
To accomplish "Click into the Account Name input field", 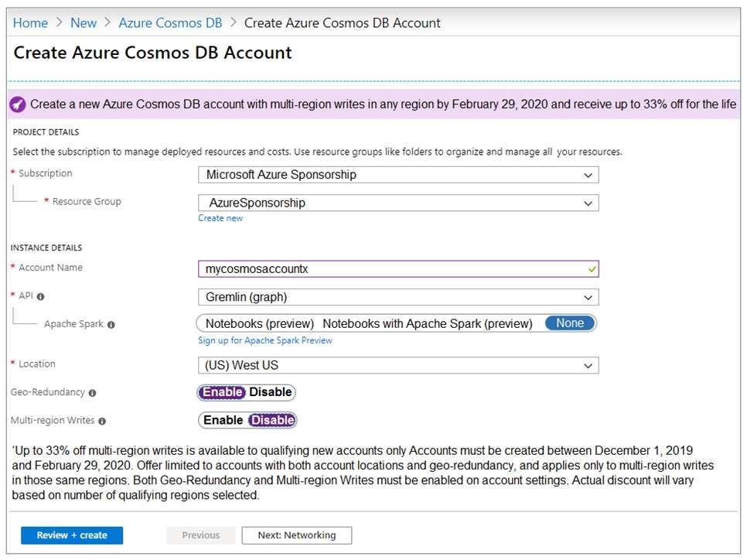I will [x=398, y=269].
